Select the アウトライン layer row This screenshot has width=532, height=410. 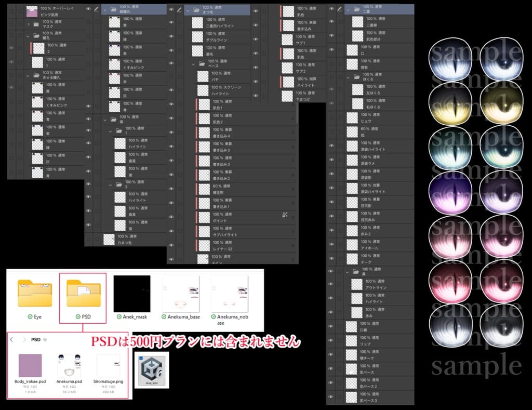pyautogui.click(x=379, y=284)
